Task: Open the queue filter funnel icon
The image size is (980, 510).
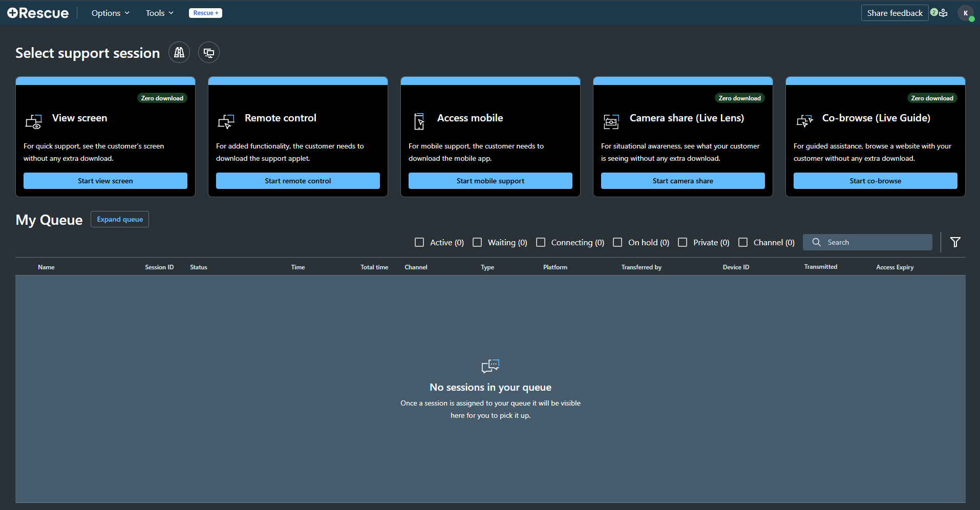Action: (955, 242)
